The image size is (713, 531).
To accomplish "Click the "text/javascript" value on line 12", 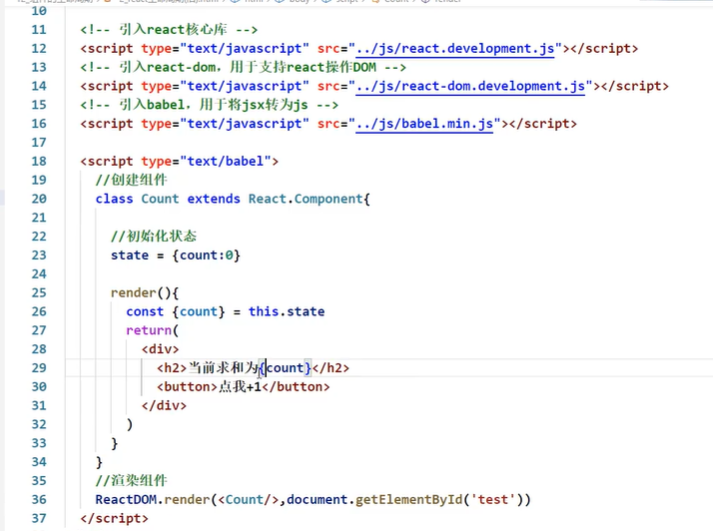I will (x=245, y=49).
